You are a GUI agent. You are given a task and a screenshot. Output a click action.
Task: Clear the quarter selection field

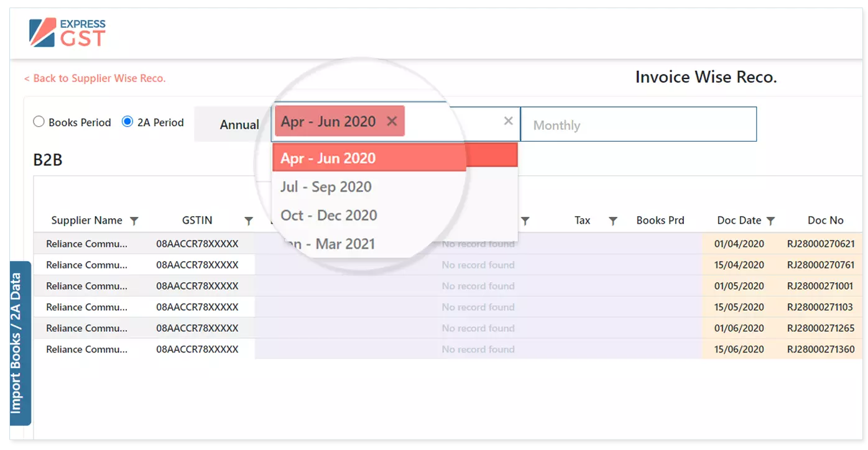coord(508,121)
